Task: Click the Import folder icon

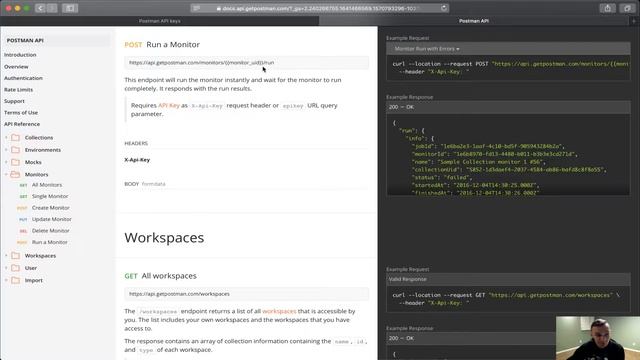Action: pyautogui.click(x=16, y=280)
